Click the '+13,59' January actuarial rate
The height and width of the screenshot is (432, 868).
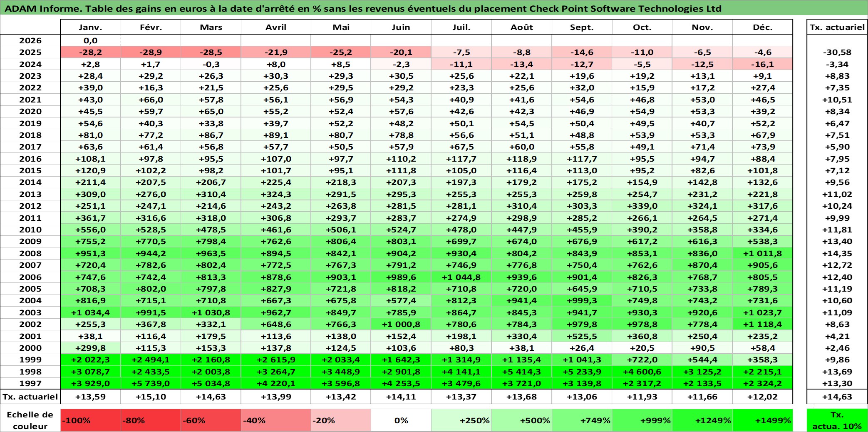pyautogui.click(x=91, y=397)
